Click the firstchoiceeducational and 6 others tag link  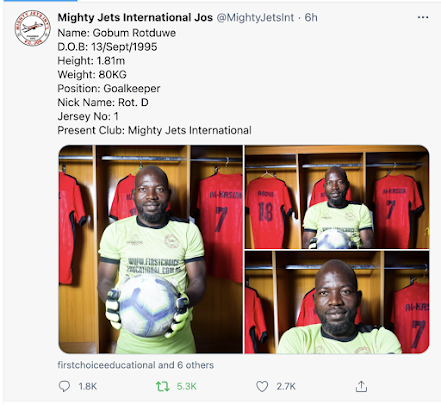click(x=136, y=365)
